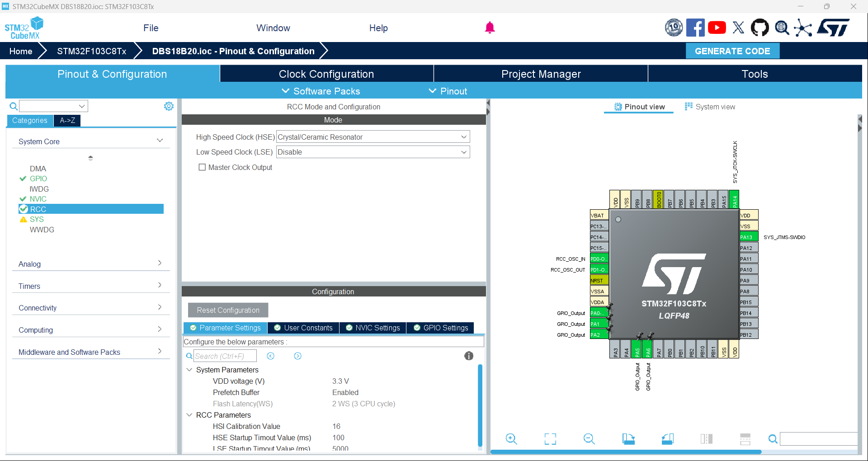
Task: Fit the chip pinout to the view
Action: [x=550, y=439]
